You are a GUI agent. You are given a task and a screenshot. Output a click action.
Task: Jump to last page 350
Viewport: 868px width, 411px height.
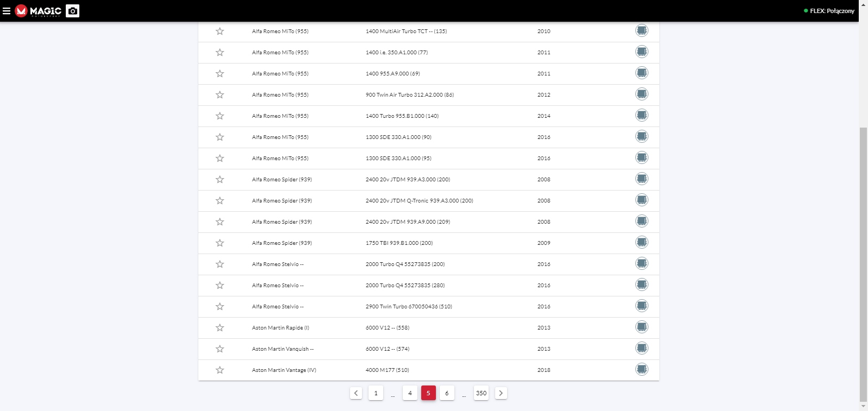[481, 393]
